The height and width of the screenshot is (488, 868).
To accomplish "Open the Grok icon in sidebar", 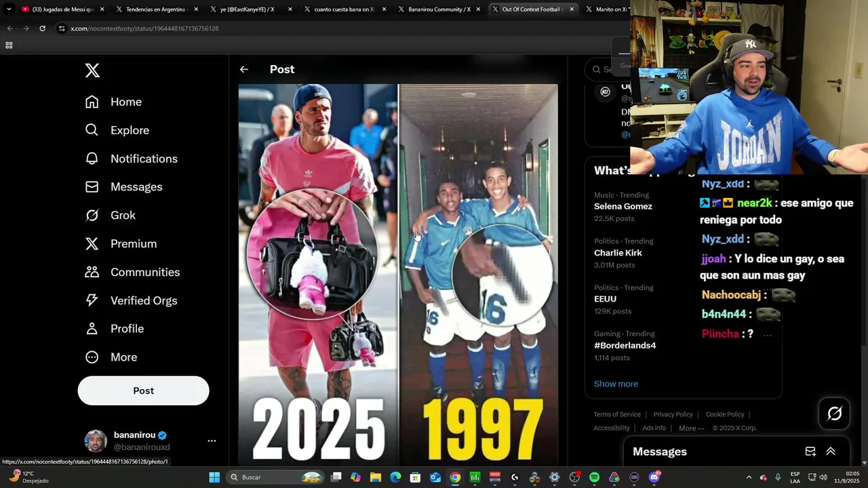I will 92,215.
